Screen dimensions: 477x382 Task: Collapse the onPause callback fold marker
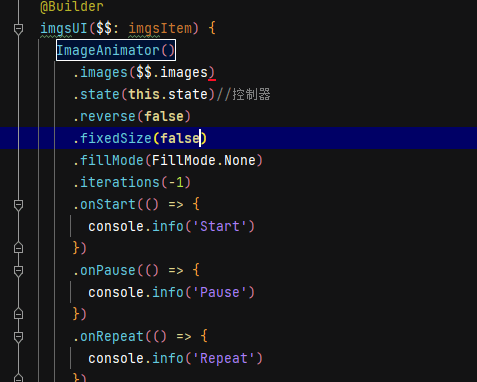point(18,271)
